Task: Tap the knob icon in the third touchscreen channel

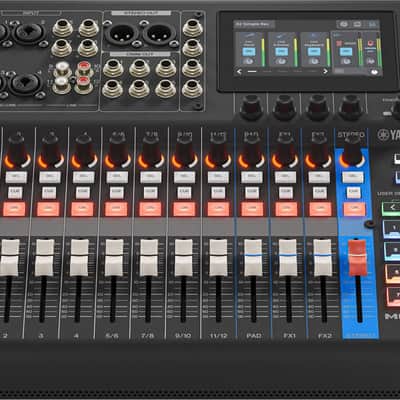Action: click(x=313, y=61)
